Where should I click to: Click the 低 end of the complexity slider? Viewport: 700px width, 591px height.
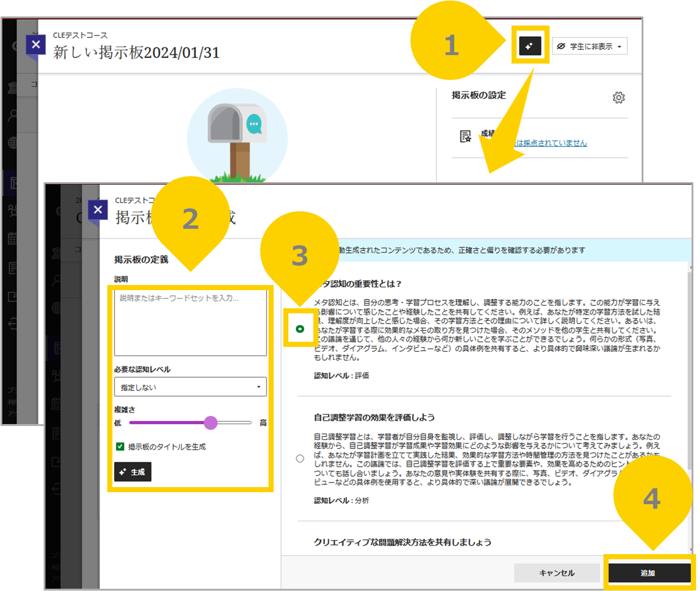point(118,423)
